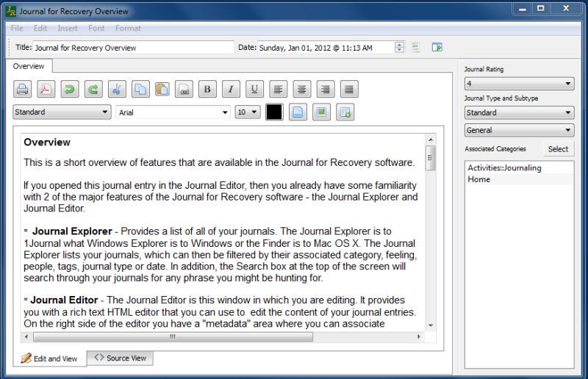588x379 pixels.
Task: Expand the General subtype dropdown
Action: click(x=519, y=130)
